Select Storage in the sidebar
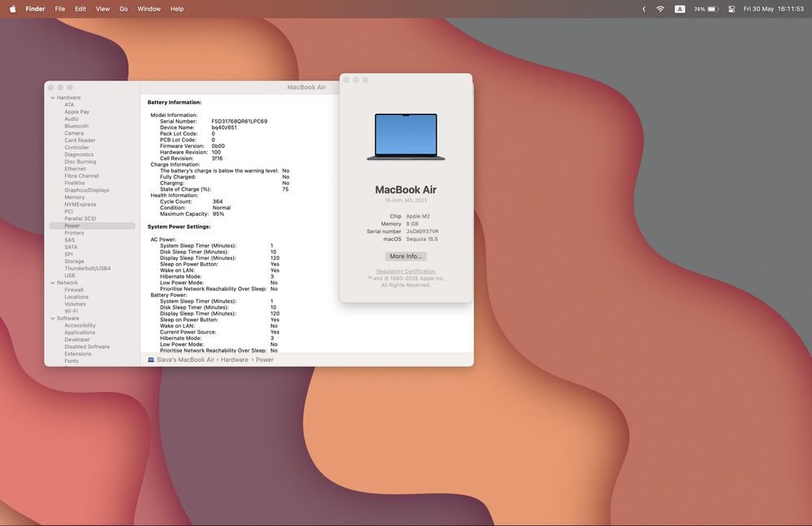Image resolution: width=812 pixels, height=526 pixels. [74, 261]
